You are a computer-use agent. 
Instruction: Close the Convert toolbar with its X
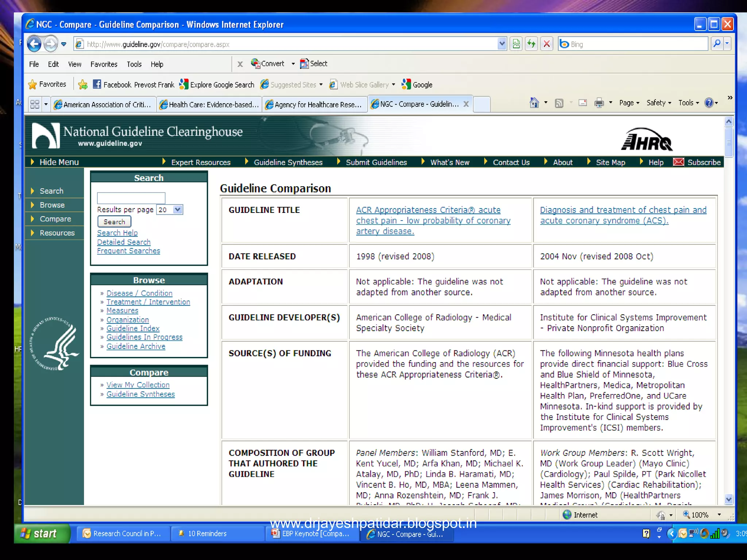point(240,64)
